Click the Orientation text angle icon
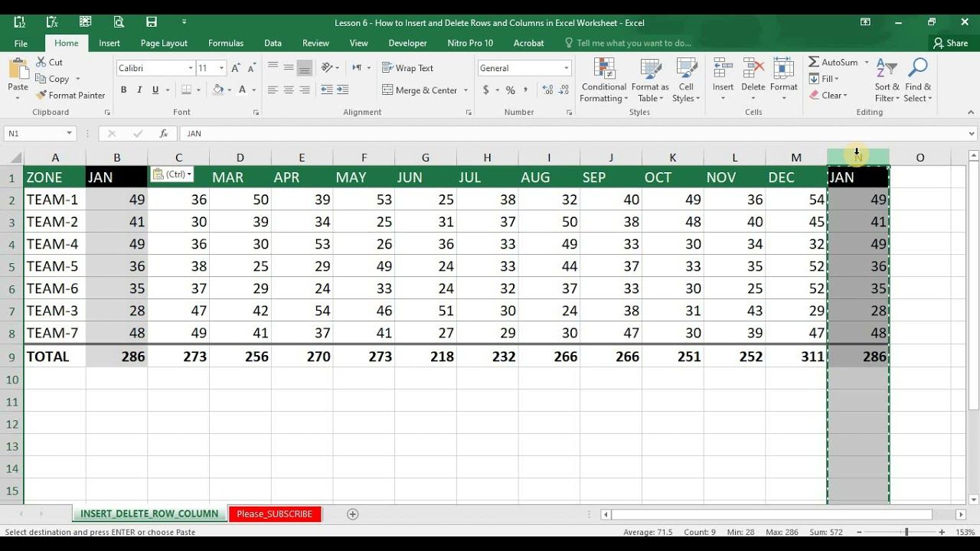 pos(328,67)
